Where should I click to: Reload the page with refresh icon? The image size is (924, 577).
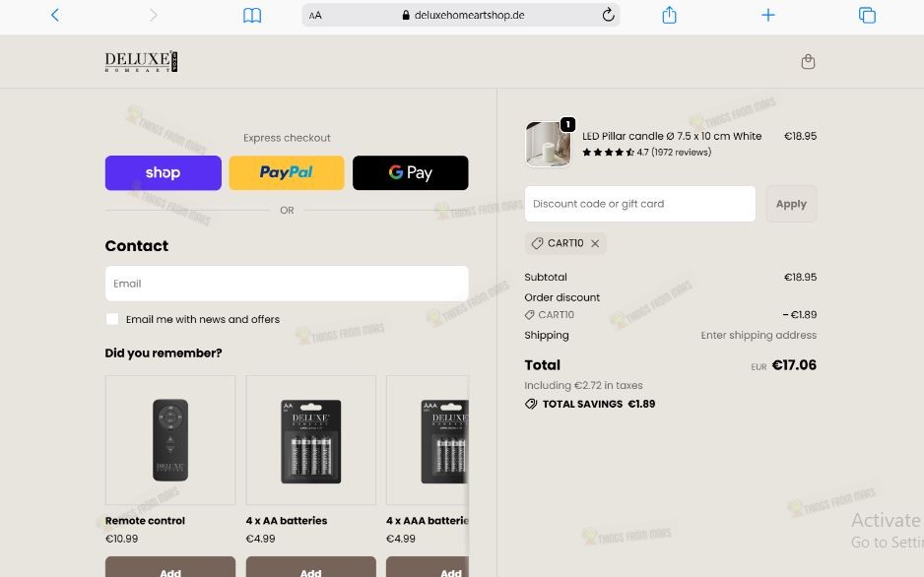(x=608, y=15)
